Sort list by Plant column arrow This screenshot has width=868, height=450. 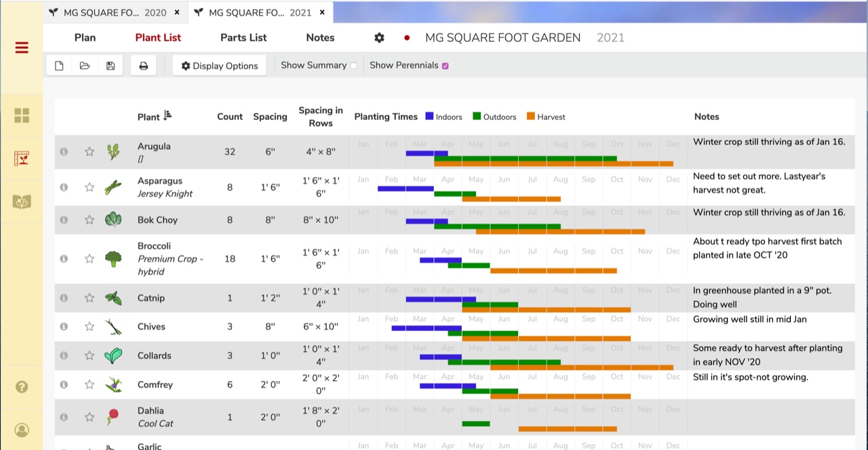pos(167,116)
